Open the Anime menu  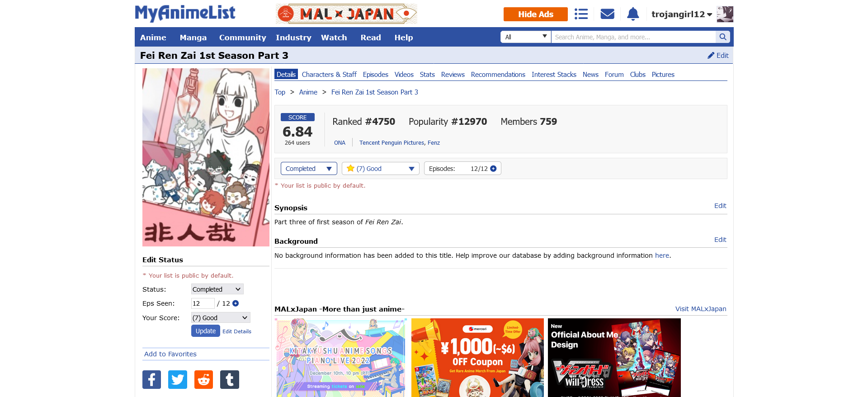pyautogui.click(x=153, y=38)
